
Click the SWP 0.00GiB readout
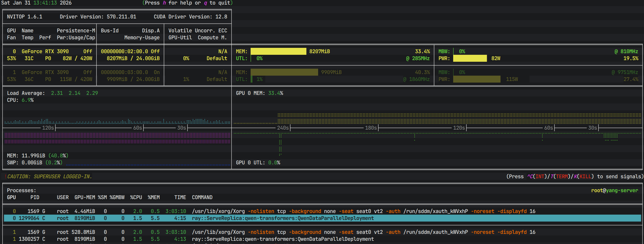coord(35,162)
